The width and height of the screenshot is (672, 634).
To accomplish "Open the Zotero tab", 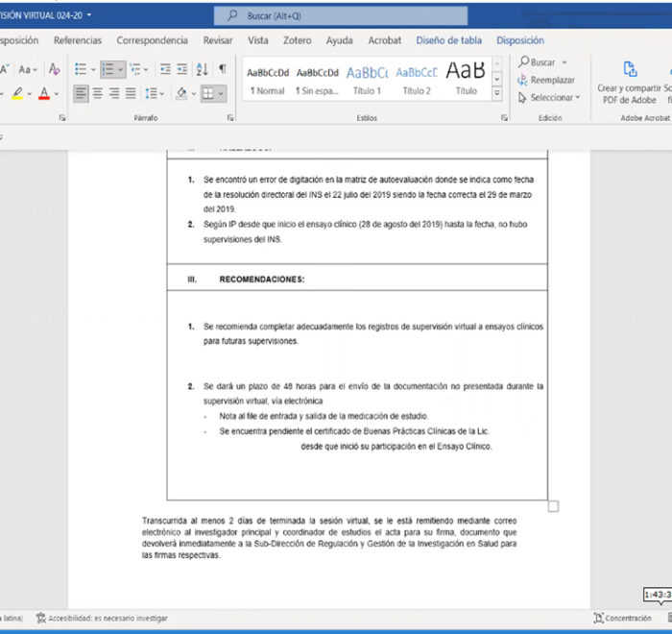I will tap(297, 40).
